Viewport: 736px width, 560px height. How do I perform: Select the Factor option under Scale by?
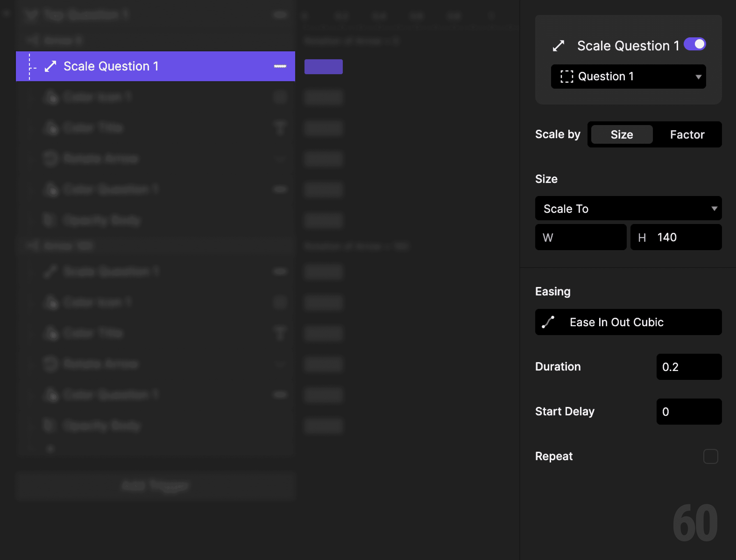tap(687, 134)
